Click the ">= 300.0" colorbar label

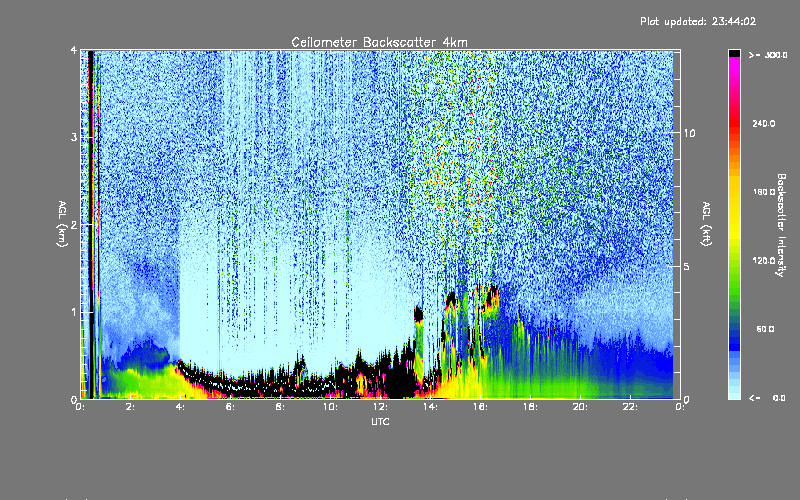coord(768,55)
